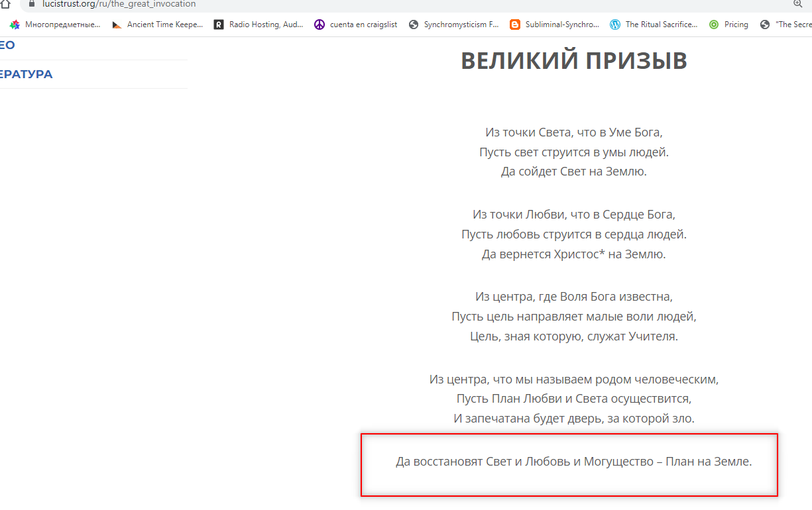Click the green Pricing favicon
The height and width of the screenshot is (510, 812).
[714, 25]
